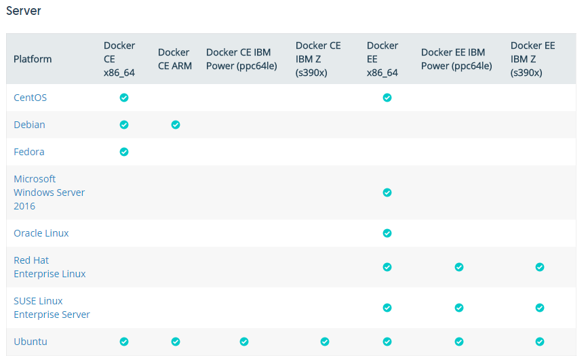
Task: Click Windows Server 2016 Docker EE checkmark
Action: tap(387, 193)
